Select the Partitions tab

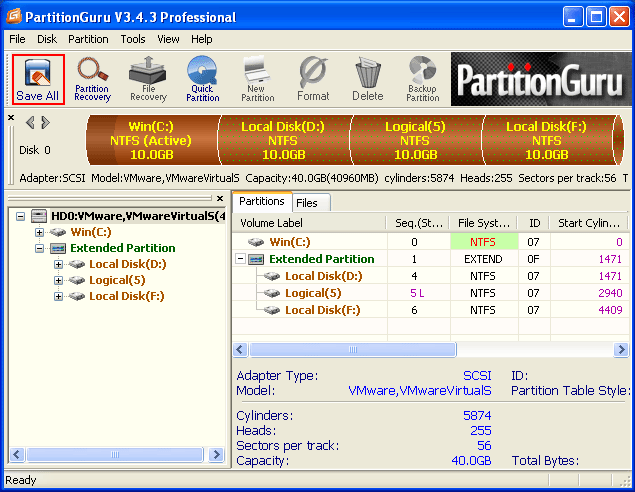[262, 201]
